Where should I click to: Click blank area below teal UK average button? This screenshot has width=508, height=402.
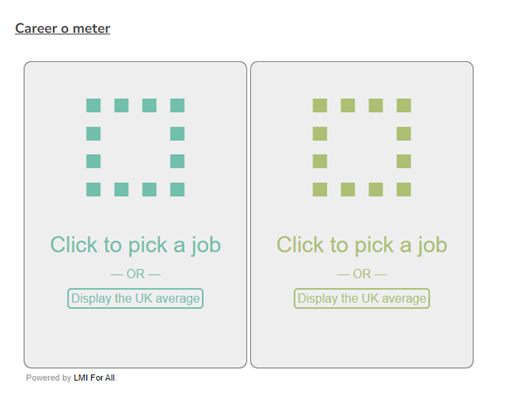coord(135,337)
